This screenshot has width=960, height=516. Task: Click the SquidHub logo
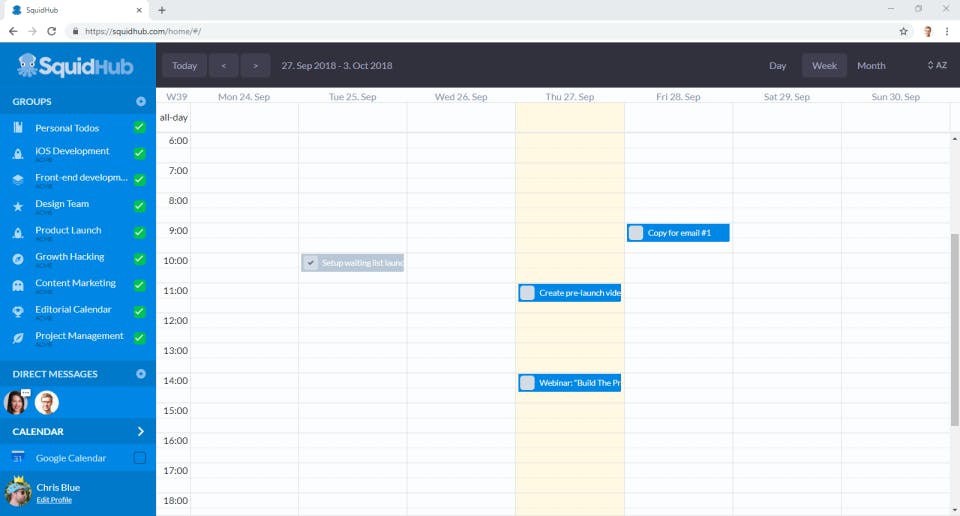[75, 65]
